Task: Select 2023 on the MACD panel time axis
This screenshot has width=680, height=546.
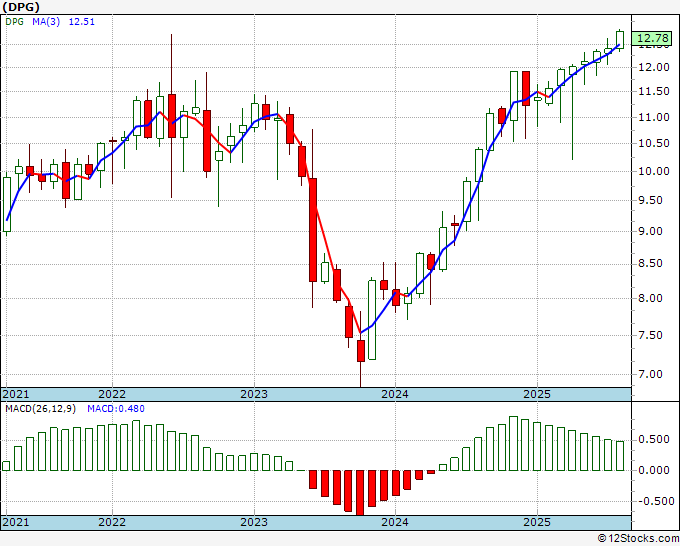Action: 254,522
